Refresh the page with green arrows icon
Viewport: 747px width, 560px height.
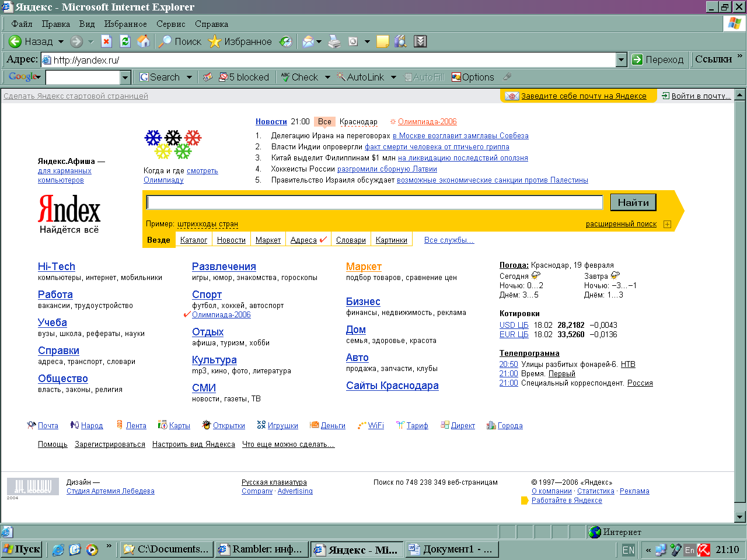click(125, 41)
